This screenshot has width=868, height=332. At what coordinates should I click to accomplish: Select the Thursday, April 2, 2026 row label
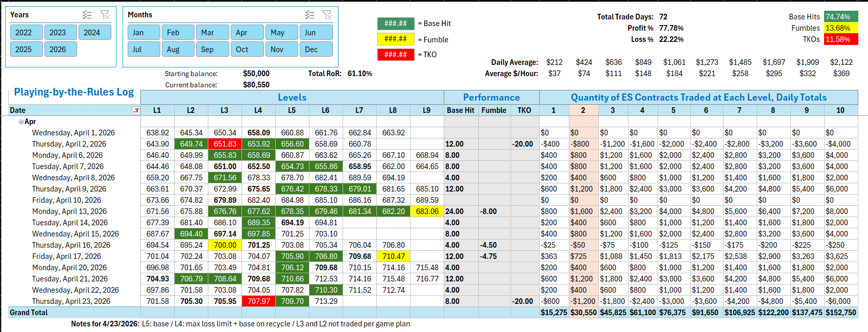[69, 144]
